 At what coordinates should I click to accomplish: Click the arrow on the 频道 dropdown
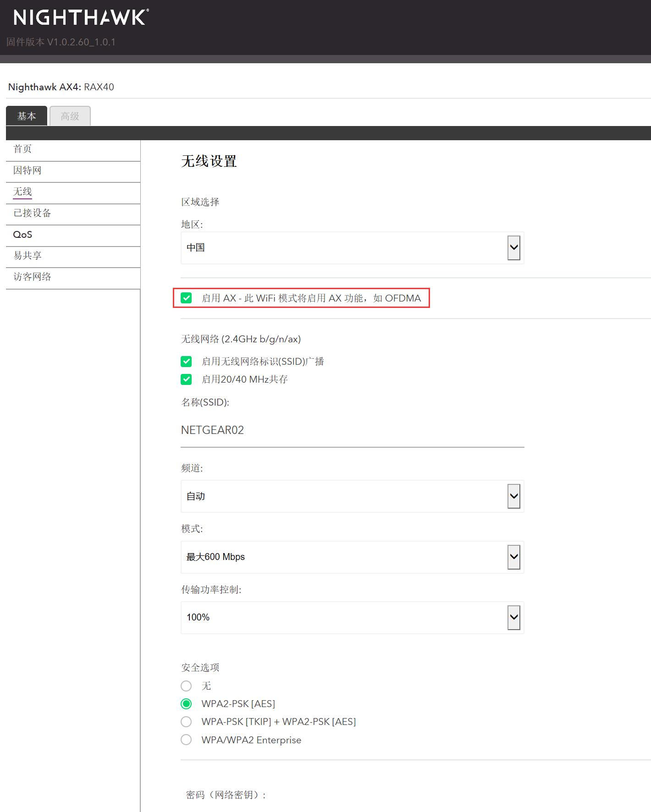[x=514, y=496]
